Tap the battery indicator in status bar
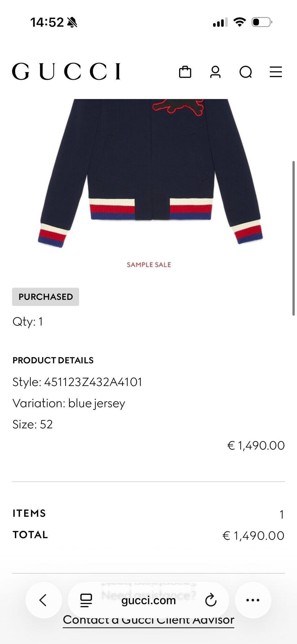297x644 pixels. tap(262, 22)
